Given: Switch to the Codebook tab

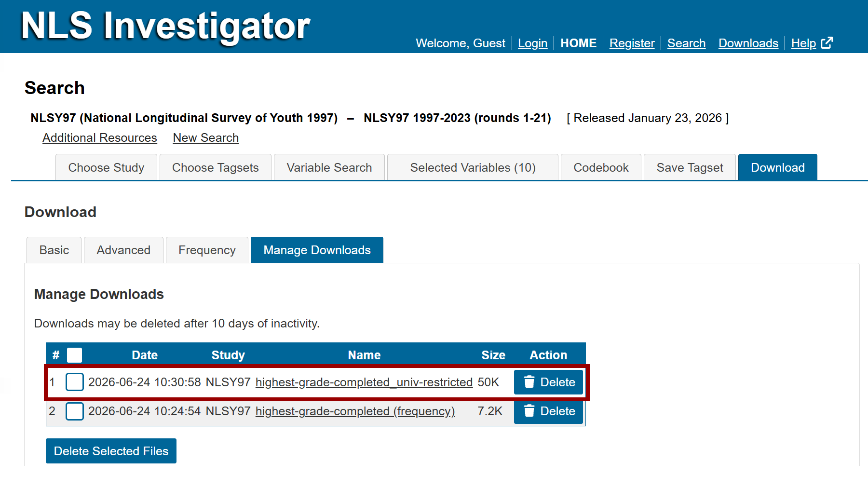Looking at the screenshot, I should tap(601, 167).
